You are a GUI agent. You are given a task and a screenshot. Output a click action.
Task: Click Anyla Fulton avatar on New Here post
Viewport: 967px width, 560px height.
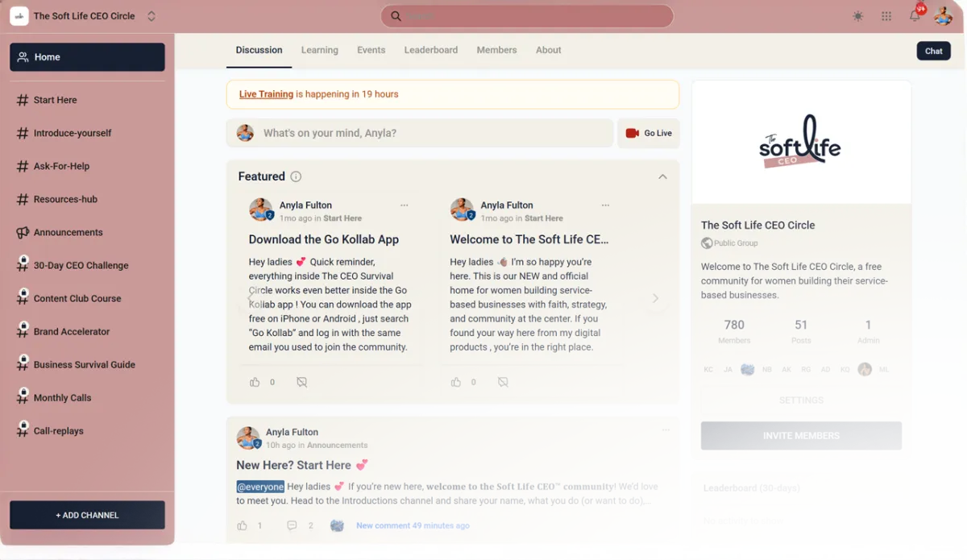tap(248, 438)
